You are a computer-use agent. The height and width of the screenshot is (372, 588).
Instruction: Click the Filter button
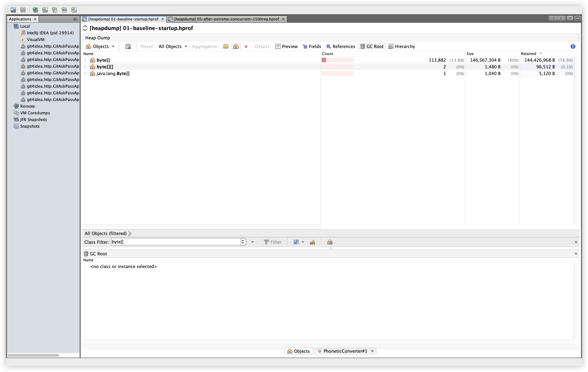(272, 242)
